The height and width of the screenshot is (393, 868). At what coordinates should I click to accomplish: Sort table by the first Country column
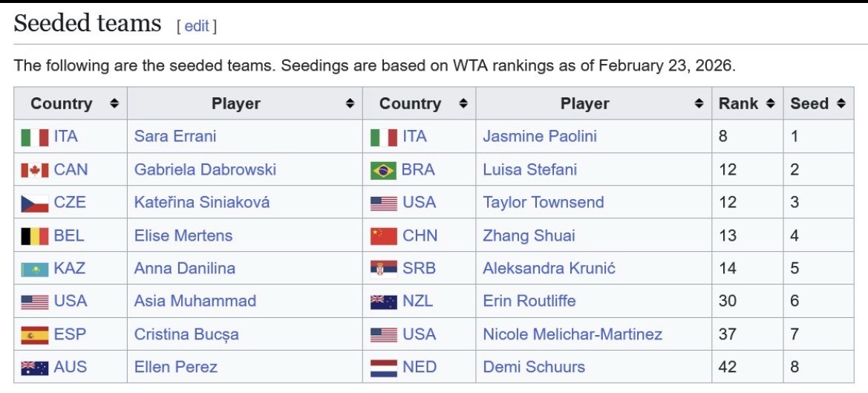point(114,103)
